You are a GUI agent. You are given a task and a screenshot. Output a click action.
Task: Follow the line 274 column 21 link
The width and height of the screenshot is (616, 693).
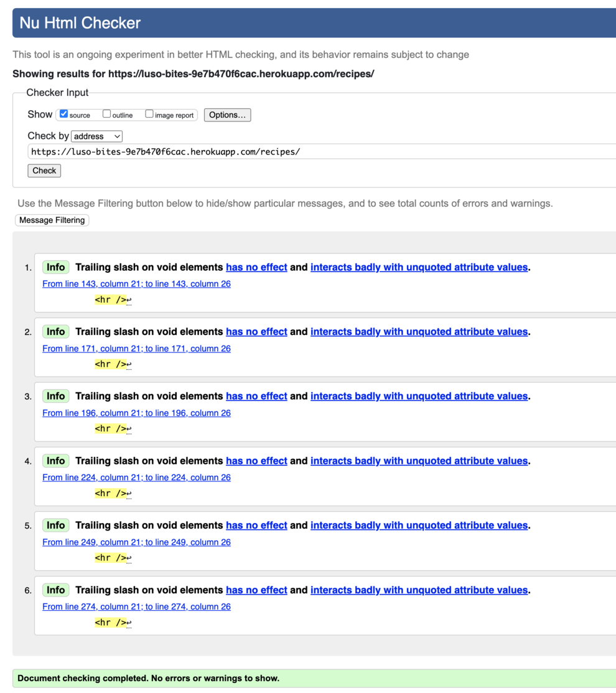pos(136,606)
